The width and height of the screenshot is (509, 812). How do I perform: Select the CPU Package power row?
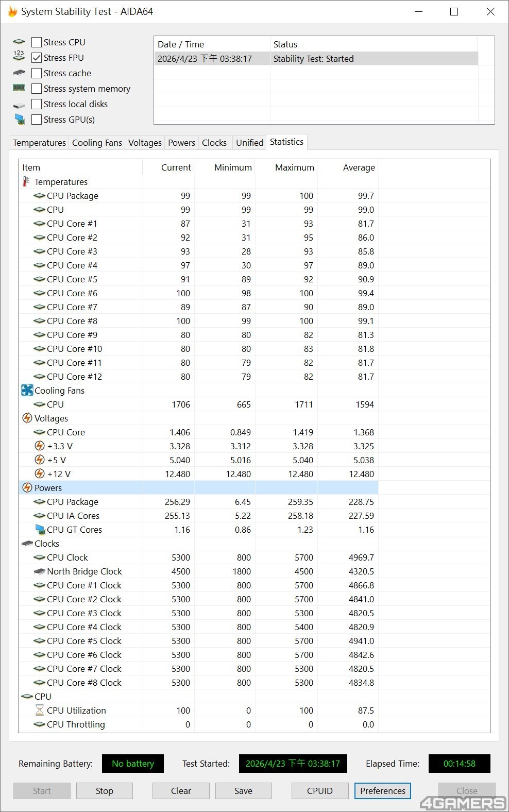point(198,502)
